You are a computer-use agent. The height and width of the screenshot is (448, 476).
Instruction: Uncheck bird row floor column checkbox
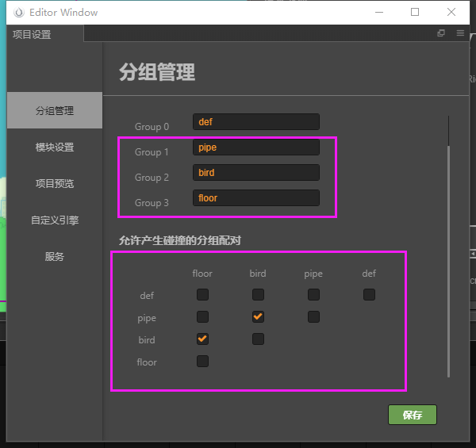[202, 339]
